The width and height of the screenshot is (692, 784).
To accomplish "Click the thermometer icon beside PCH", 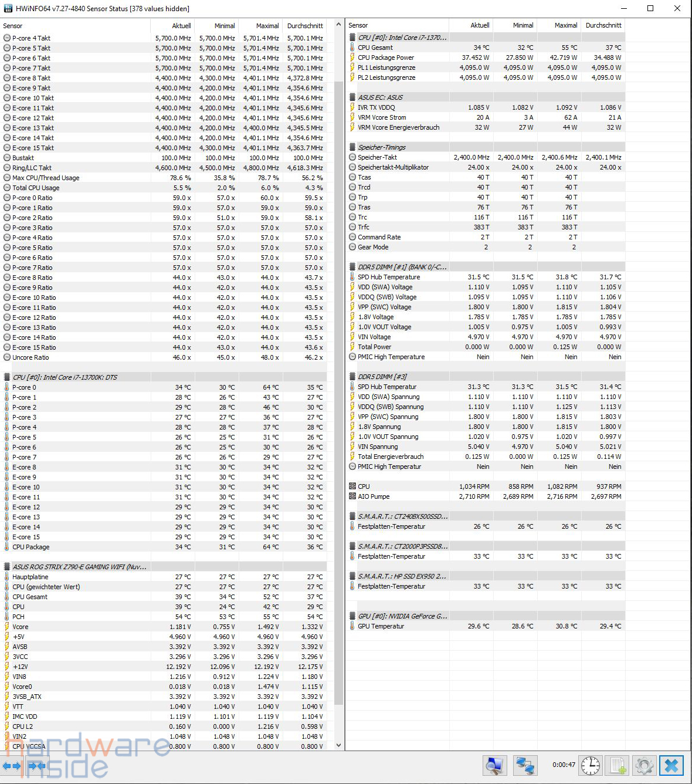I will pos(7,617).
